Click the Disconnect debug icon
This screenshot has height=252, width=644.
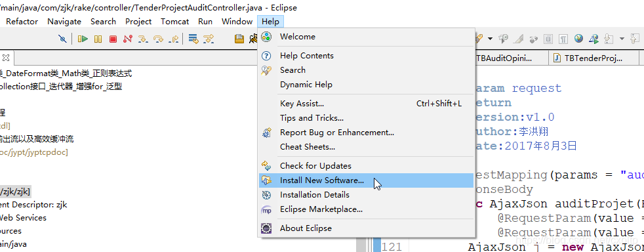tap(128, 39)
